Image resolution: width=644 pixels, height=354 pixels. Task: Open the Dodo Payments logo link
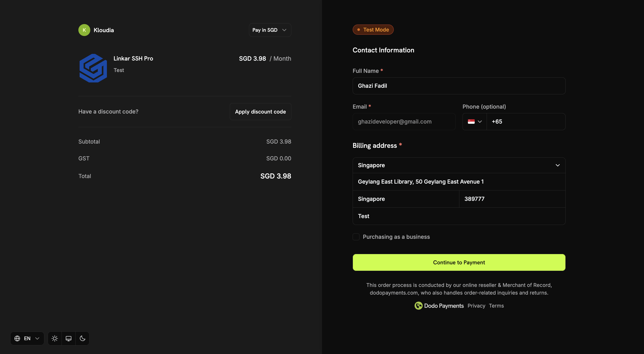point(439,306)
